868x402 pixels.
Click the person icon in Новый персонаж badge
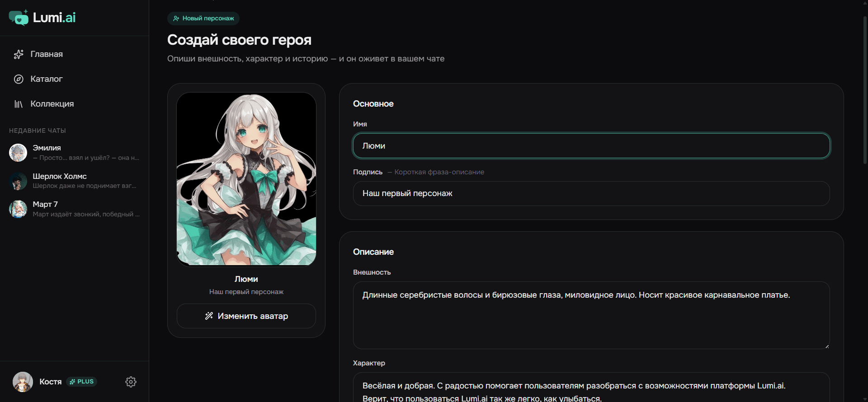[x=176, y=19]
